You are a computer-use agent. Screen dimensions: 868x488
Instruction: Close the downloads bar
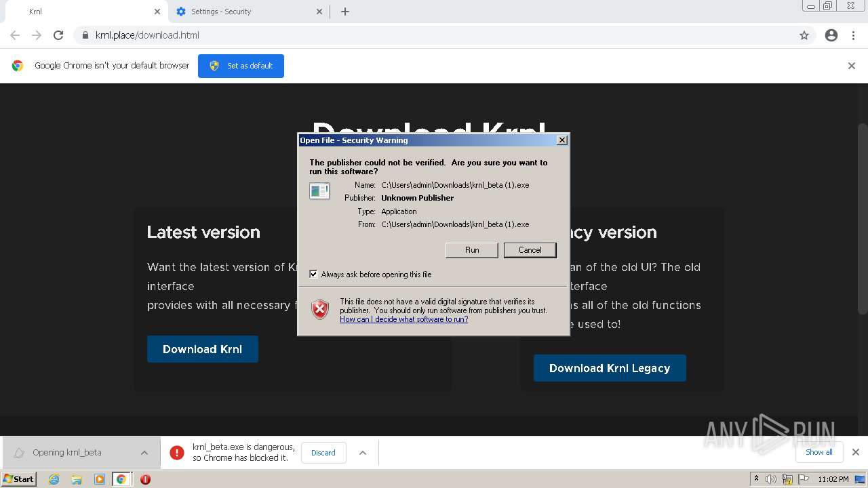(x=856, y=452)
